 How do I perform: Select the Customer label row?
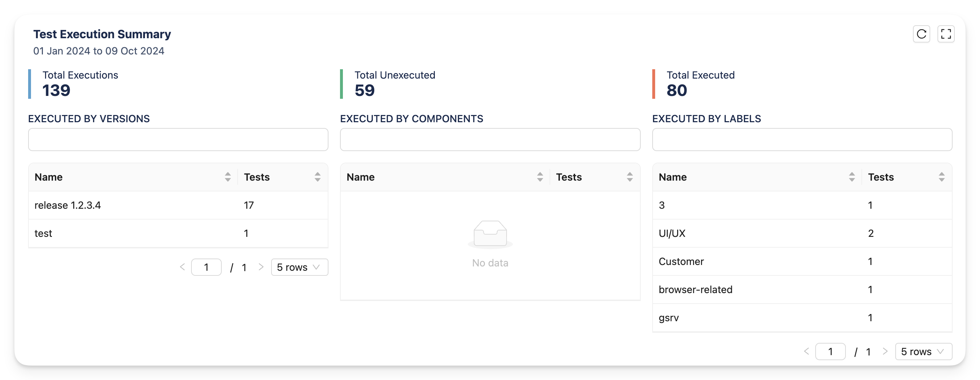(x=802, y=262)
